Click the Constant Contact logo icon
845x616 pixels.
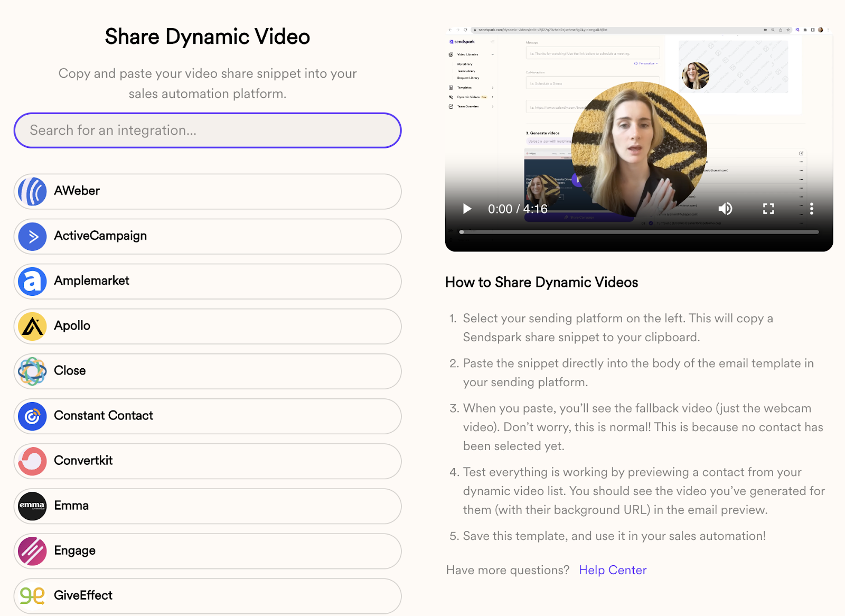[32, 416]
